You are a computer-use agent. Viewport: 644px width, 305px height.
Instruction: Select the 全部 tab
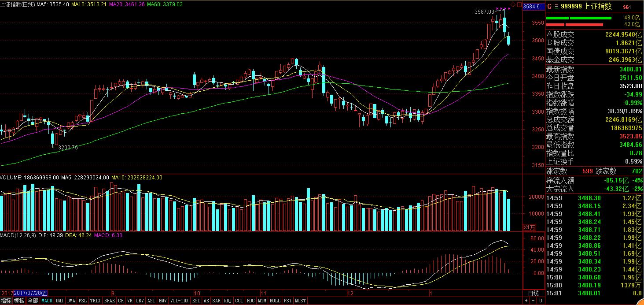pos(33,301)
